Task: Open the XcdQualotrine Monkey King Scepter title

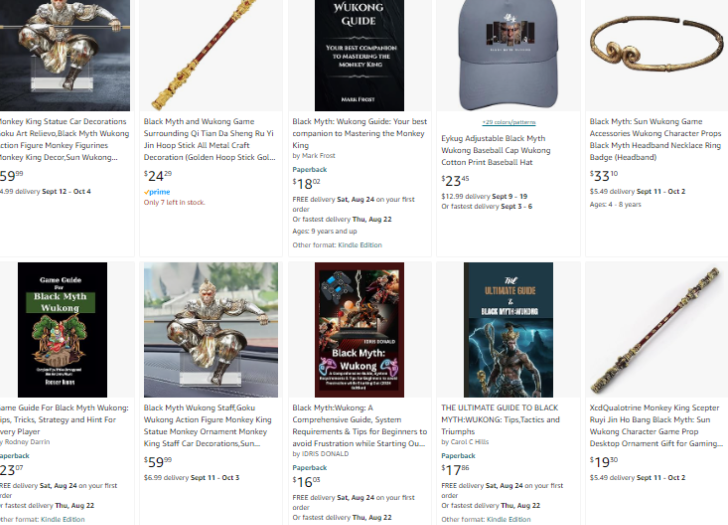Action: (x=656, y=426)
